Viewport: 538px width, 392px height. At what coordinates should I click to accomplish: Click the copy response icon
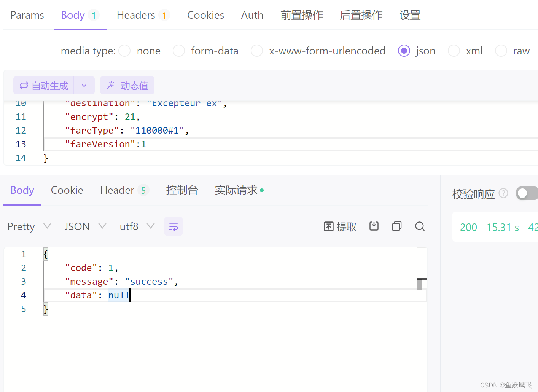(397, 226)
